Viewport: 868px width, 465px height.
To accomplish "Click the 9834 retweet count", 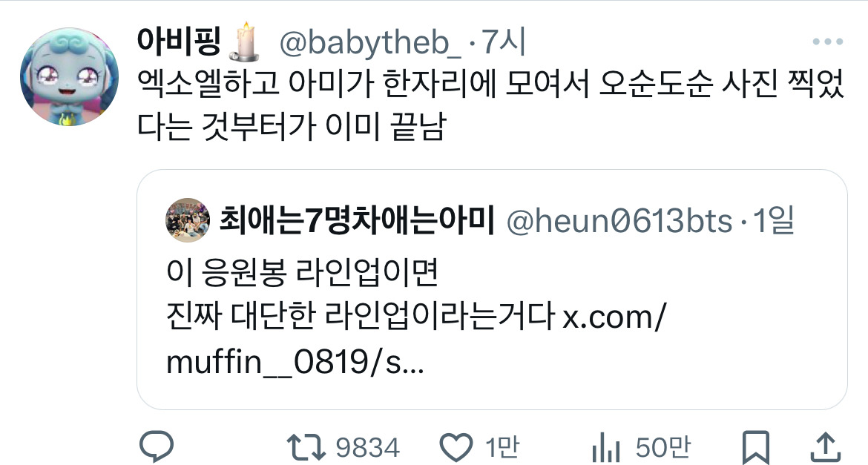I will (x=367, y=447).
